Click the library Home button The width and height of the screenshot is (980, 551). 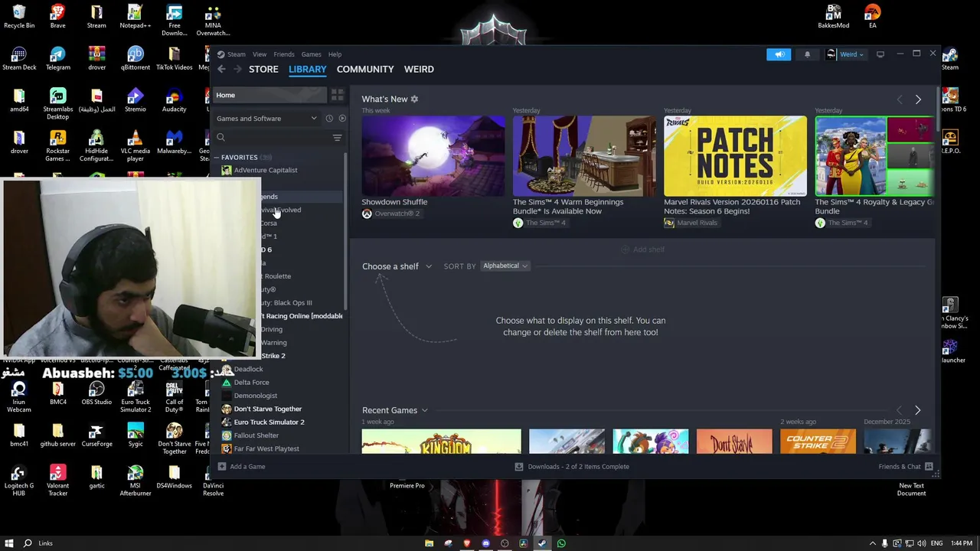tap(270, 95)
